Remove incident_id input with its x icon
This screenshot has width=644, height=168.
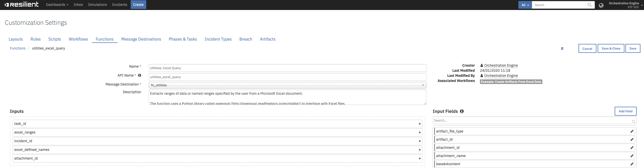[x=420, y=141]
